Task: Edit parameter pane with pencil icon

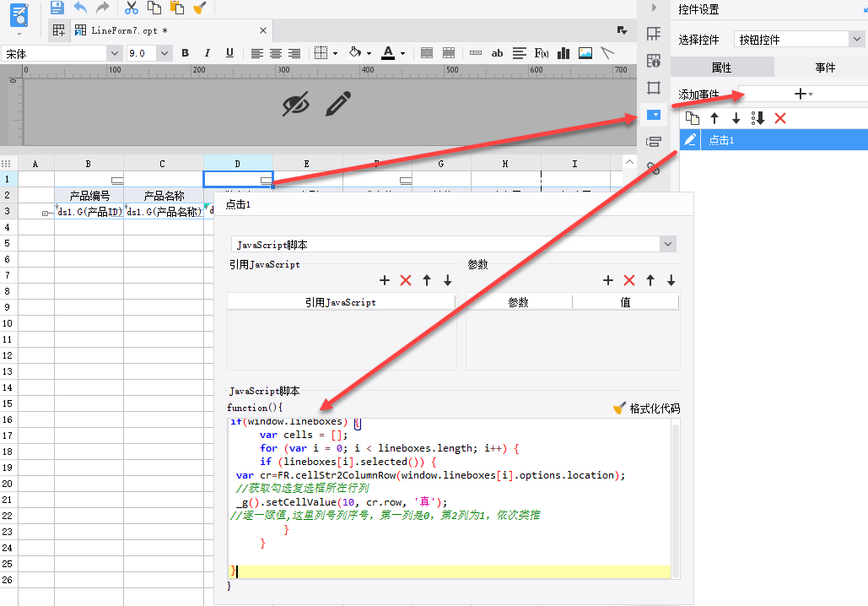Action: coord(338,104)
